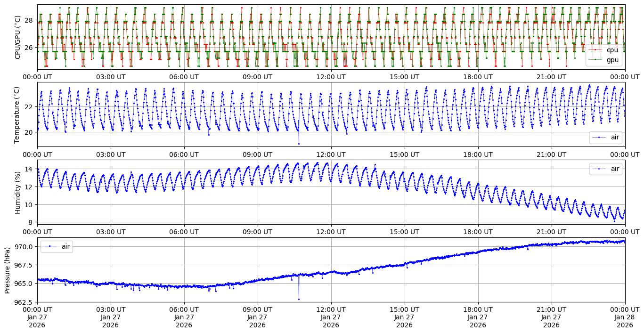Image resolution: width=644 pixels, height=333 pixels.
Task: Click the 'gpu' legend text label
Action: coord(612,60)
